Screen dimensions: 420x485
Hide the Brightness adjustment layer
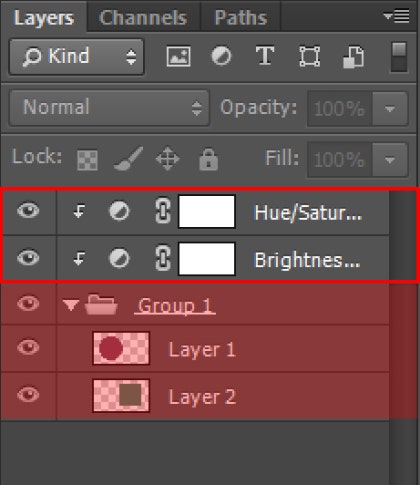pyautogui.click(x=28, y=258)
